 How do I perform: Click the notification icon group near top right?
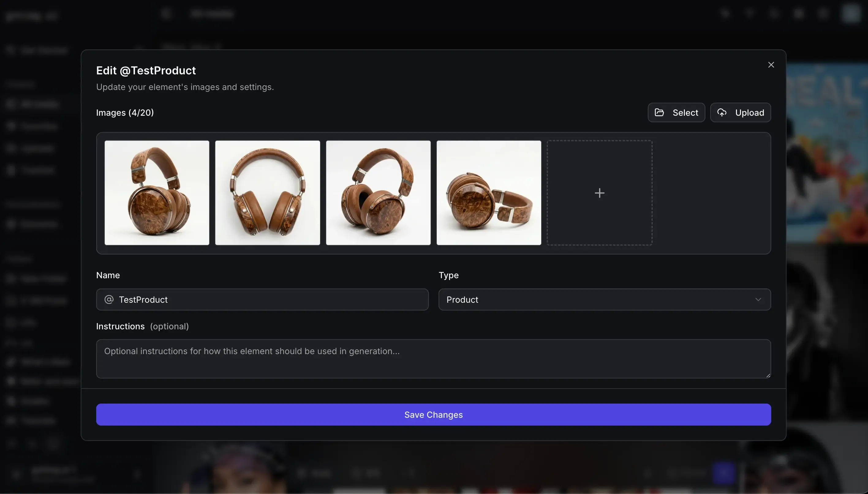pyautogui.click(x=822, y=13)
